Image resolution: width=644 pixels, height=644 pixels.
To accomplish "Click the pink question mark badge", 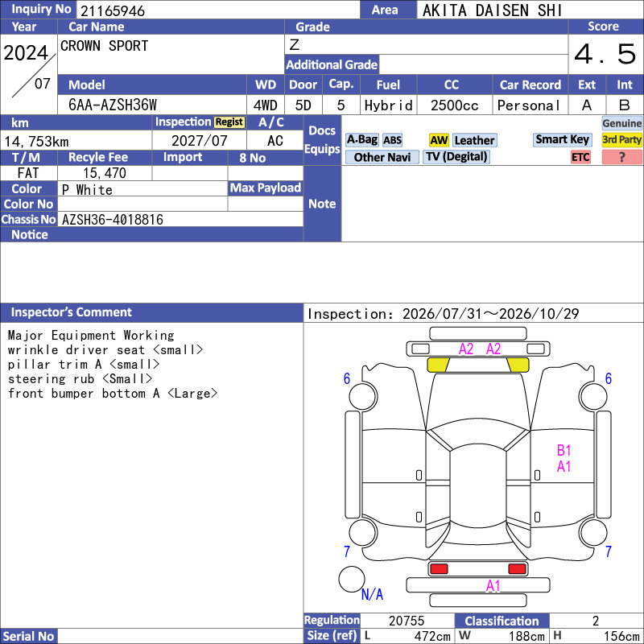I will click(621, 157).
